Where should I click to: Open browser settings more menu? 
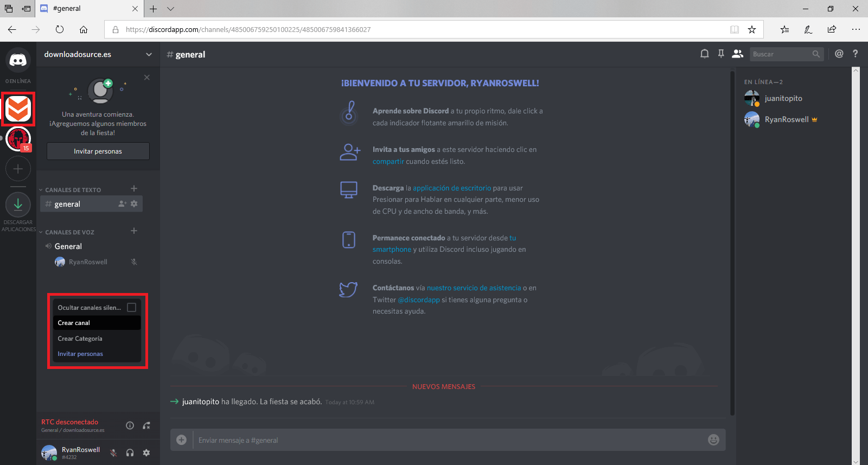(856, 29)
